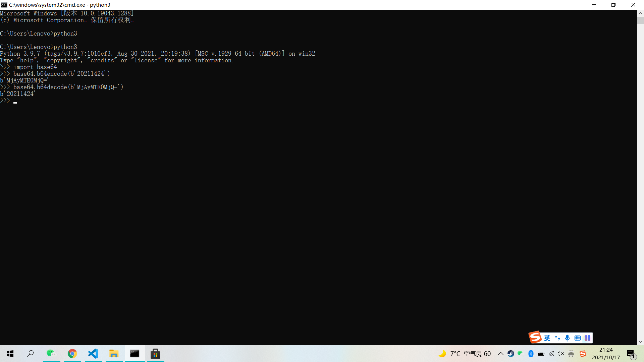Click the Sogou voice input microphone
The height and width of the screenshot is (362, 644).
(x=567, y=338)
